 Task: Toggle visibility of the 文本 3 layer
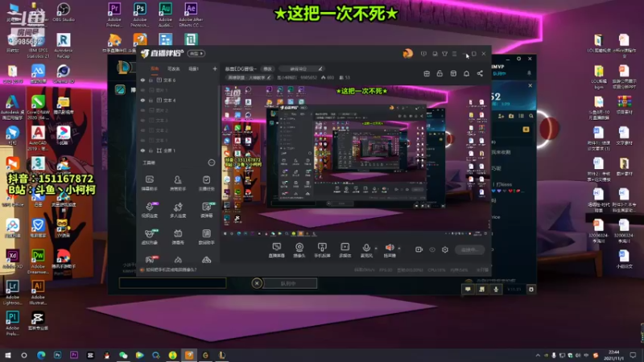[142, 120]
